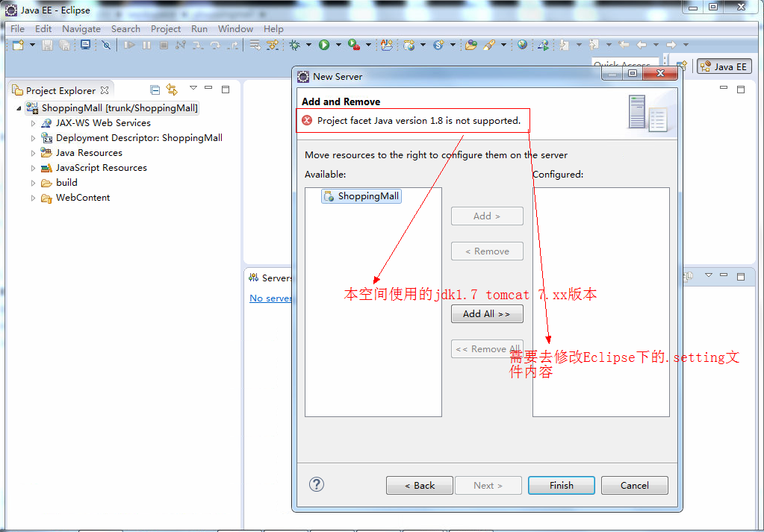This screenshot has height=532, width=764.
Task: Click the Resume debug icon
Action: pos(129,46)
